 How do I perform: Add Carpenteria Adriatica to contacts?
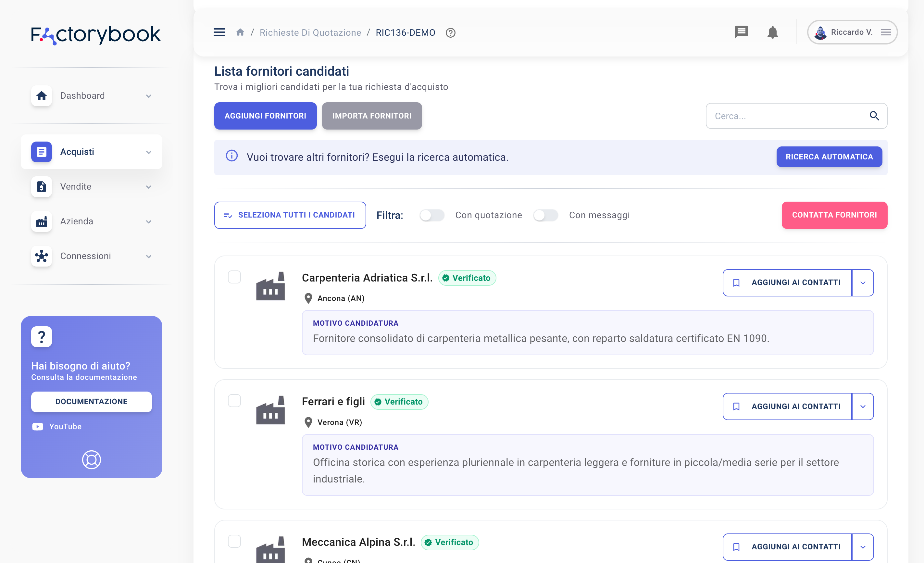pos(788,283)
